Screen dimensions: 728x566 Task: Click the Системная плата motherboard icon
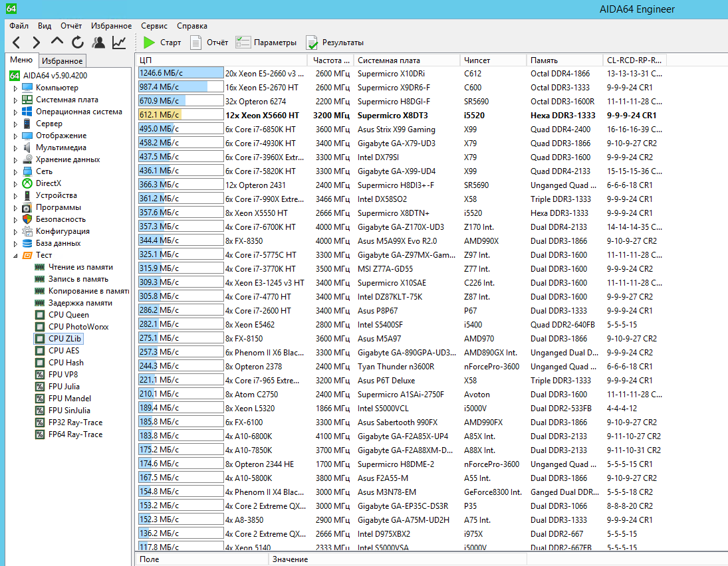coord(27,100)
